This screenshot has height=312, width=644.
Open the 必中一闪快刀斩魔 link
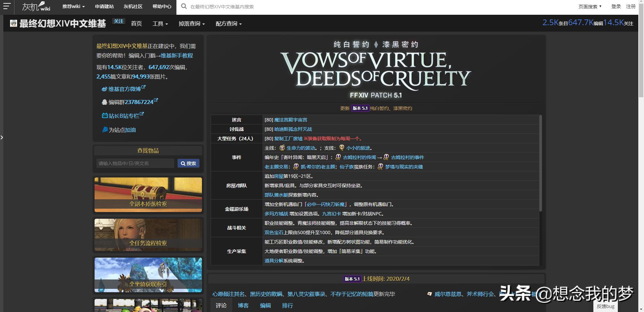[x=326, y=204]
